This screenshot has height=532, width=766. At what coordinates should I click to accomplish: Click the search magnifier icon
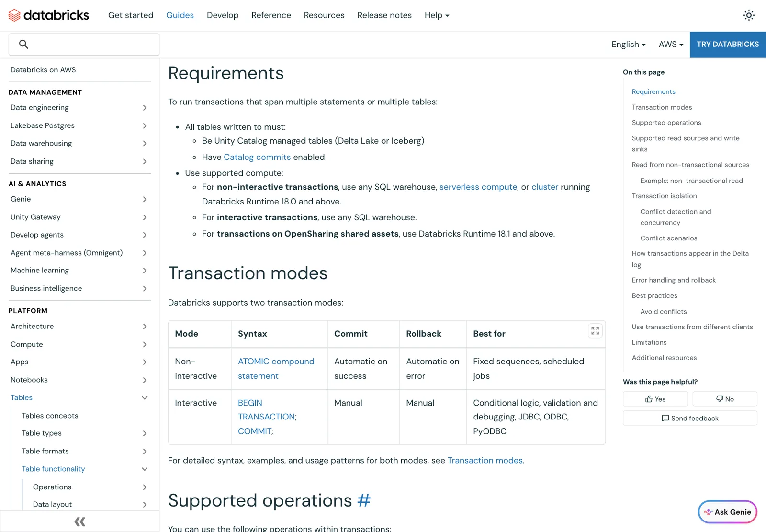coord(23,45)
